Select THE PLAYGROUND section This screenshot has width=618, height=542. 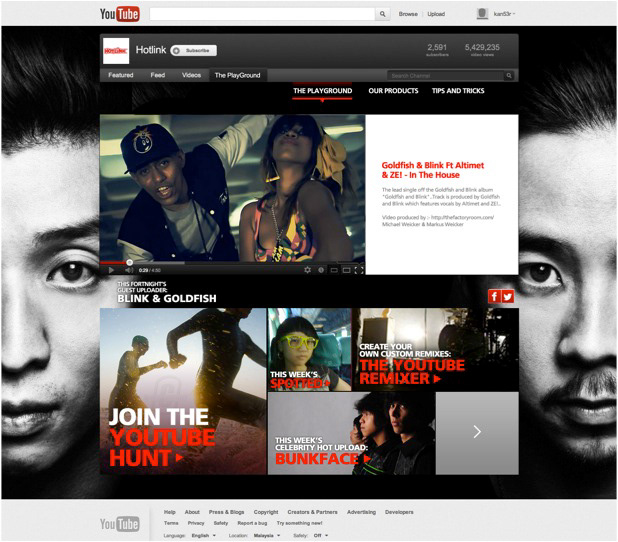322,91
